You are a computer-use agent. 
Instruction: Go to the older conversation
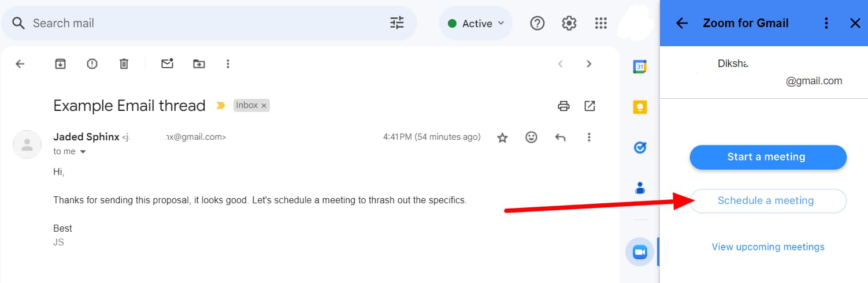(589, 64)
